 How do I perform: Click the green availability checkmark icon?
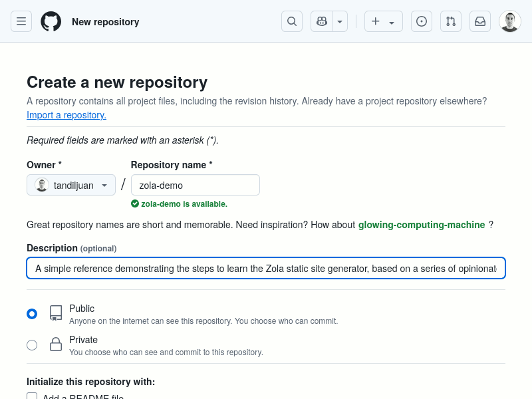point(135,203)
